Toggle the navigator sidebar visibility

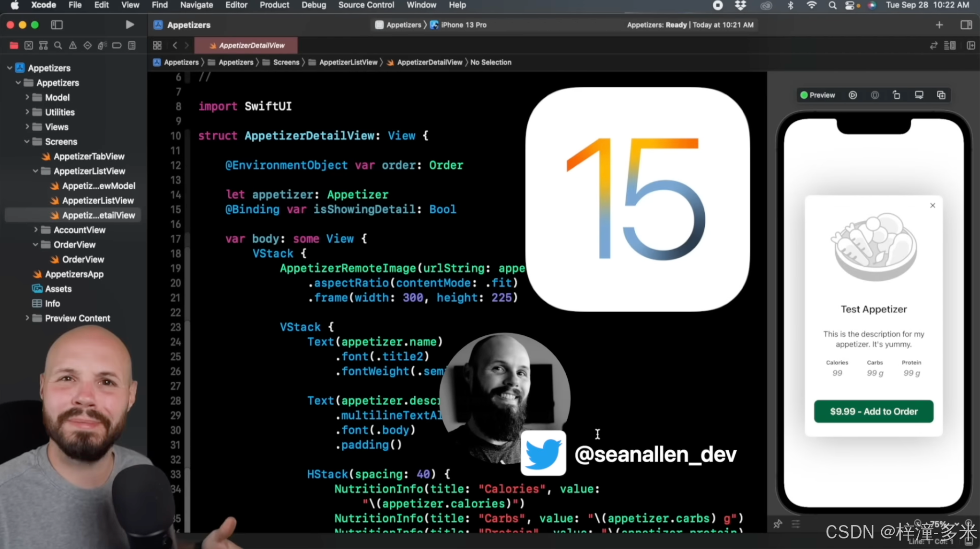(57, 24)
